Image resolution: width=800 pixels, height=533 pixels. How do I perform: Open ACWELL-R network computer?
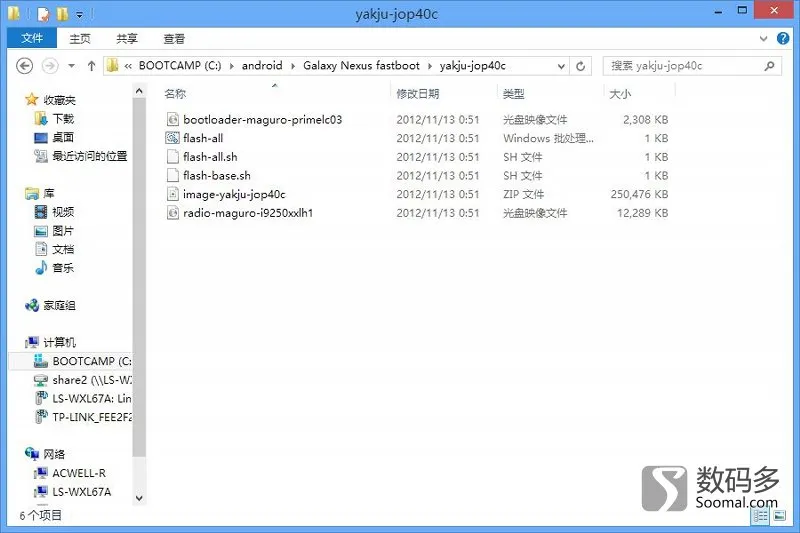pyautogui.click(x=79, y=473)
